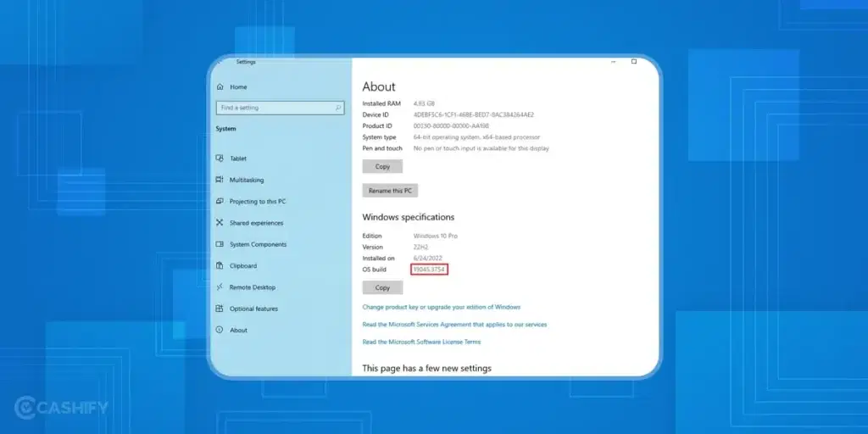
Task: Click the No pen or touch input text
Action: [481, 148]
